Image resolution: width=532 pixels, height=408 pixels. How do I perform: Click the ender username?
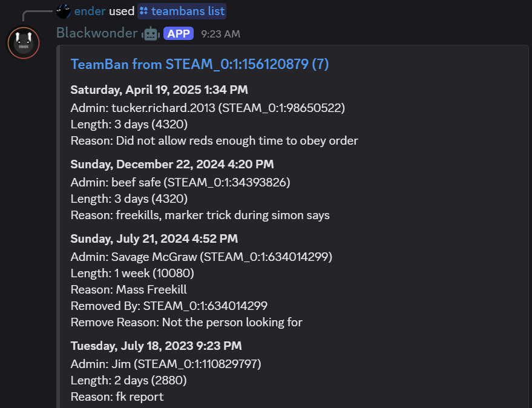pos(90,12)
